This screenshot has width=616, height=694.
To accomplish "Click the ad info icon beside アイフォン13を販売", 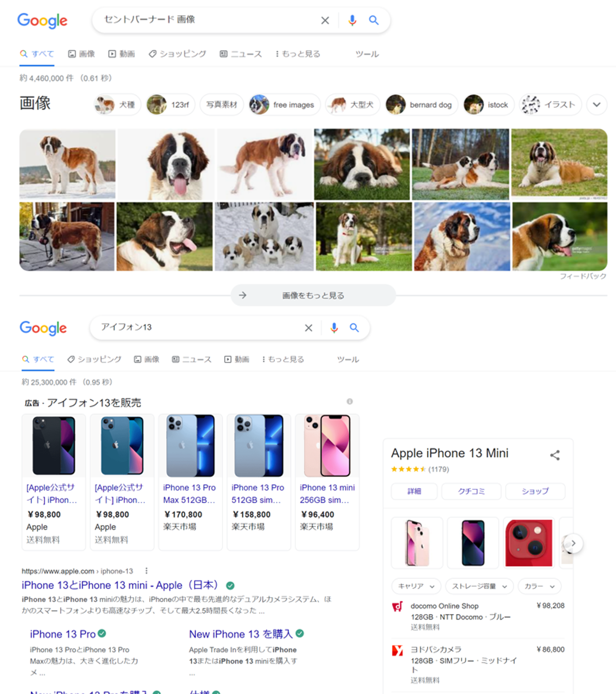I will click(350, 402).
